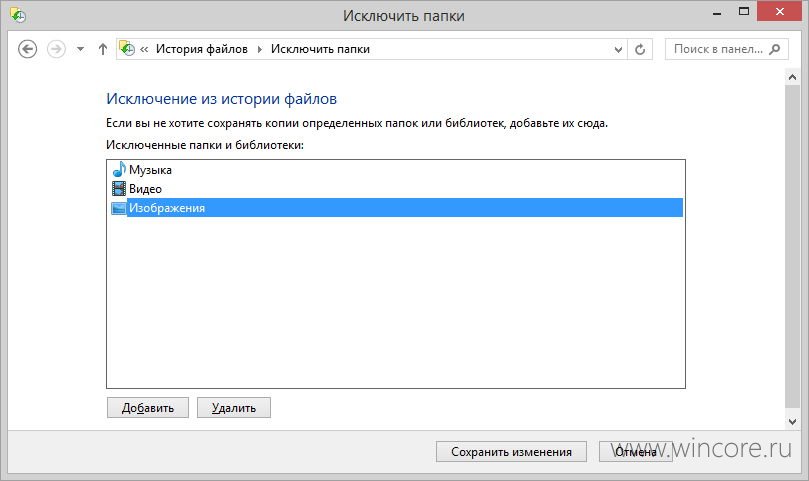This screenshot has width=809, height=481.
Task: Click the Back navigation arrow
Action: (x=27, y=50)
